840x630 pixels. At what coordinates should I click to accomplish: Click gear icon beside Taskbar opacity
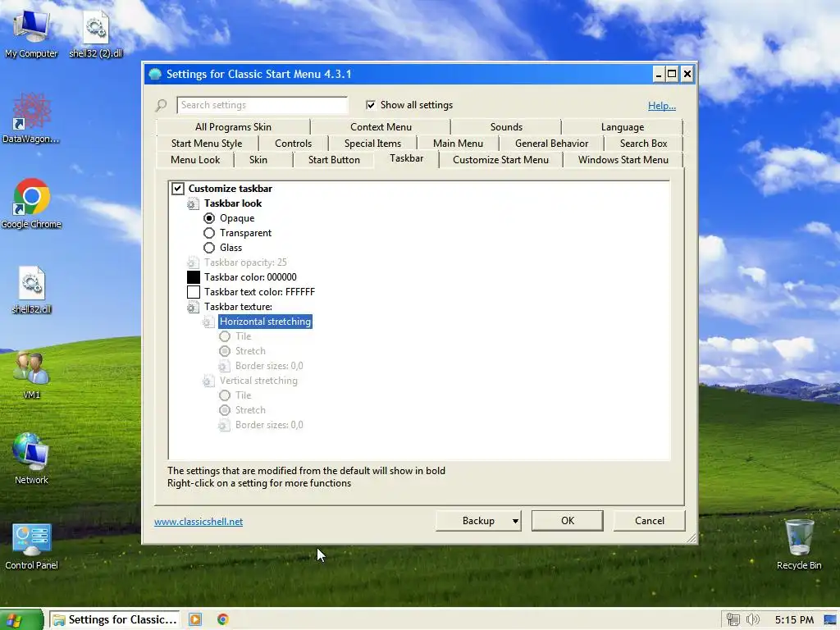[193, 262]
